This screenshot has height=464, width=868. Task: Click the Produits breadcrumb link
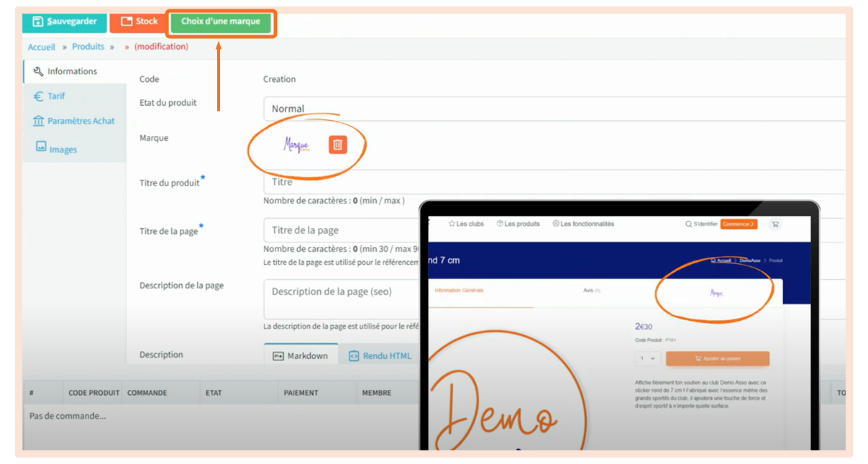(88, 47)
